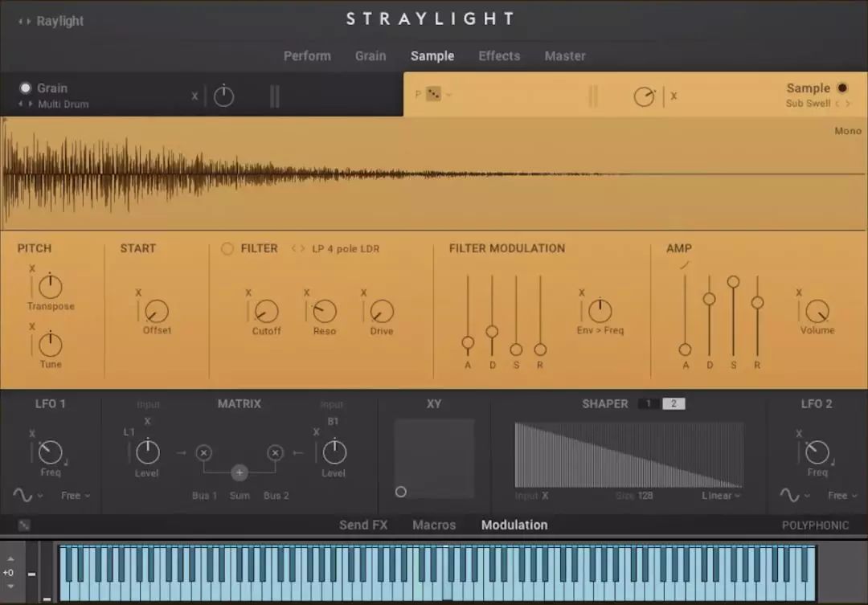This screenshot has height=605, width=868.
Task: Turn the Transpose knob in Pitch
Action: 51,286
